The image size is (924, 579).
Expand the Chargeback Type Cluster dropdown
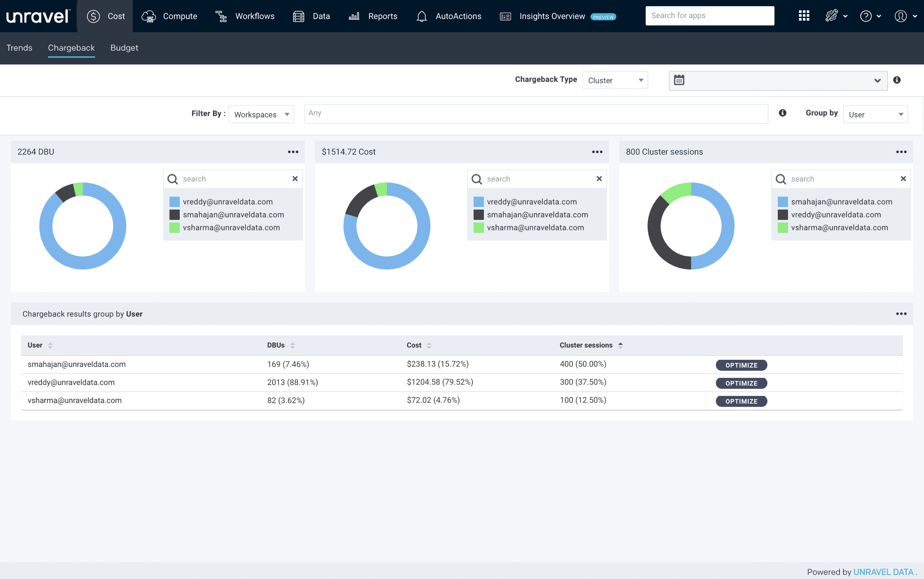(615, 81)
